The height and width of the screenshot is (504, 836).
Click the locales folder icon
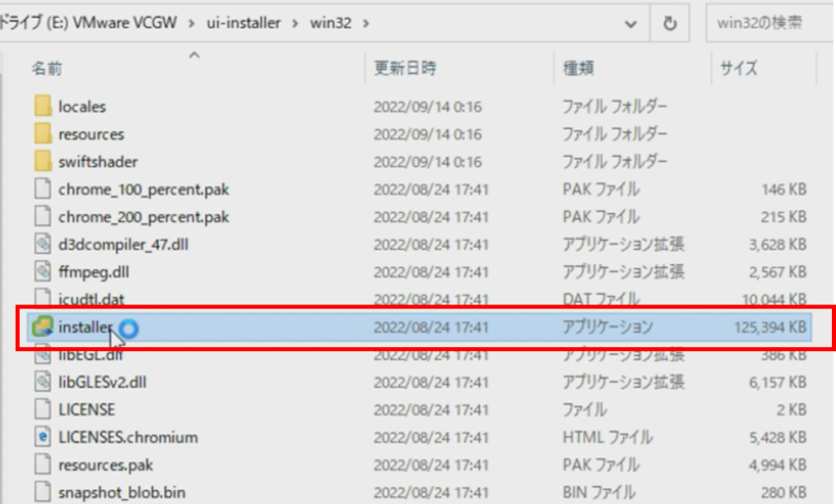tap(44, 107)
